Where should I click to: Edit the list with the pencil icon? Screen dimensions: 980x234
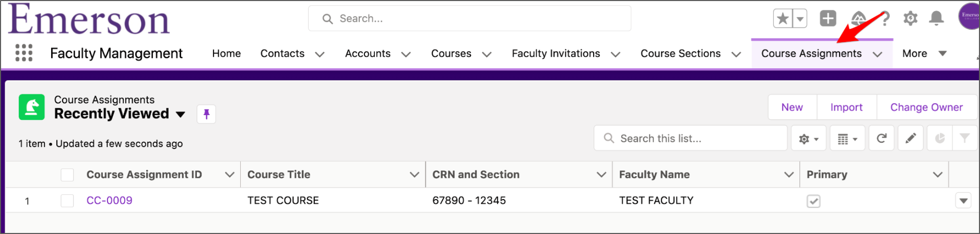(911, 138)
